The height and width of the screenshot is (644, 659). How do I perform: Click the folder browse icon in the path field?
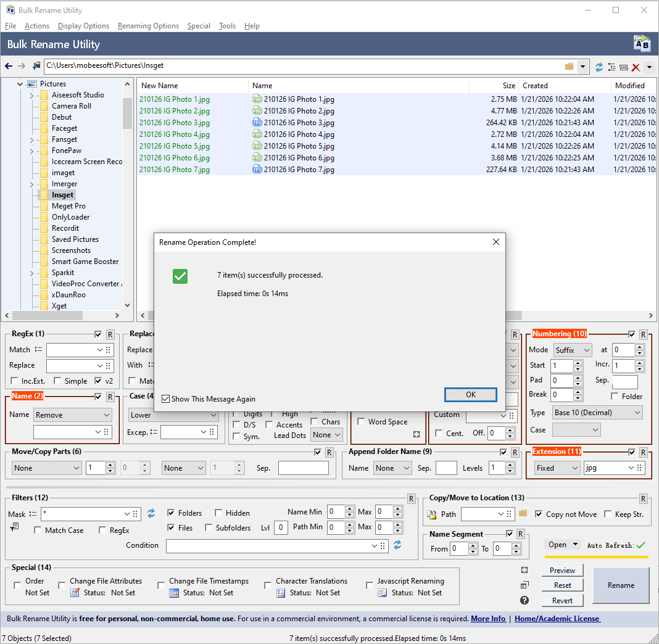pos(569,66)
